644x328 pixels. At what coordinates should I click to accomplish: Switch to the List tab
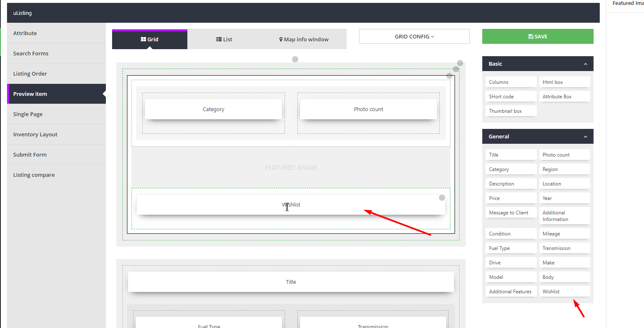click(x=224, y=40)
